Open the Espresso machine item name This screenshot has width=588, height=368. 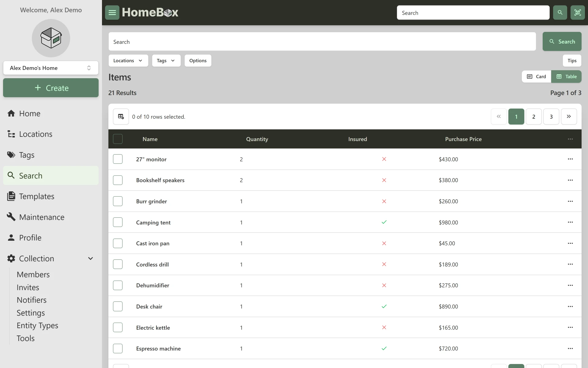coord(158,348)
